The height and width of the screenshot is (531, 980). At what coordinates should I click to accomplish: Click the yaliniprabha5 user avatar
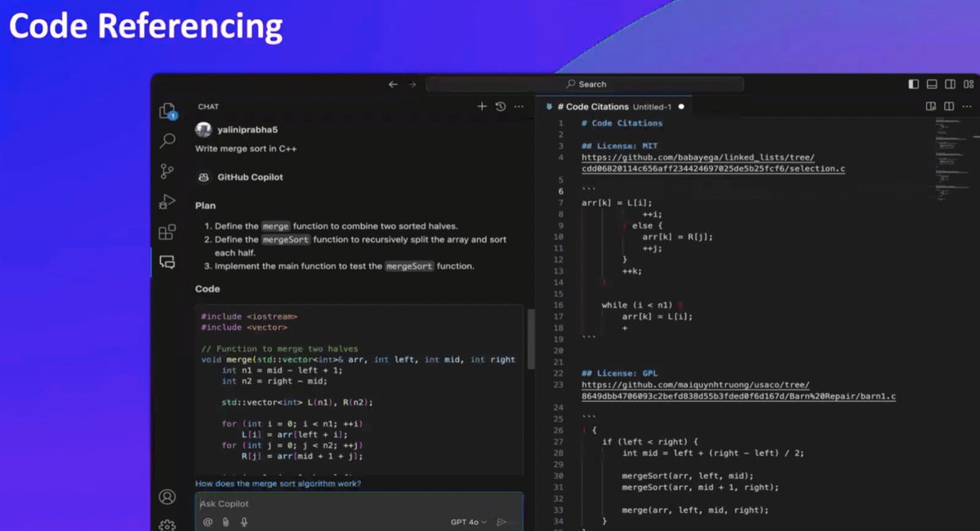coord(203,129)
